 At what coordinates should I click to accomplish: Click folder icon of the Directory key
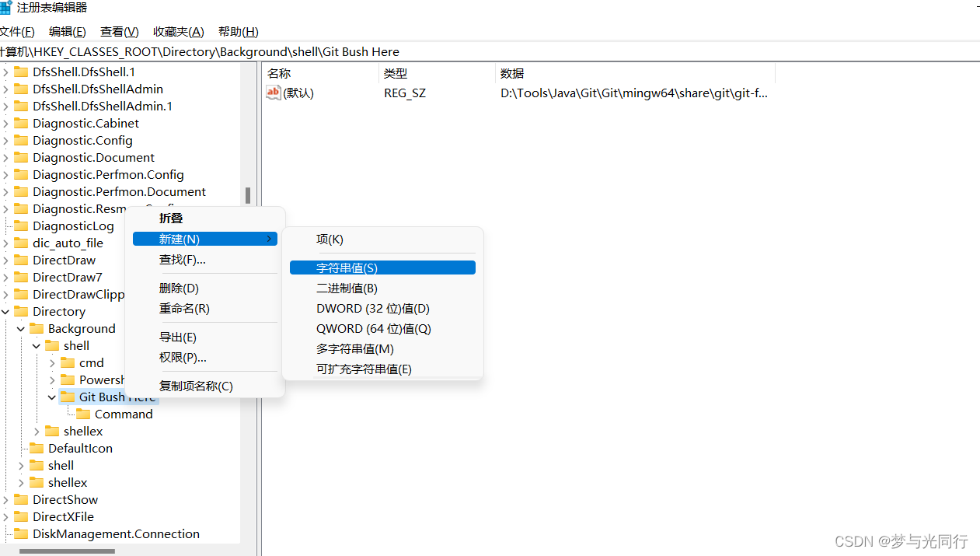click(x=21, y=311)
